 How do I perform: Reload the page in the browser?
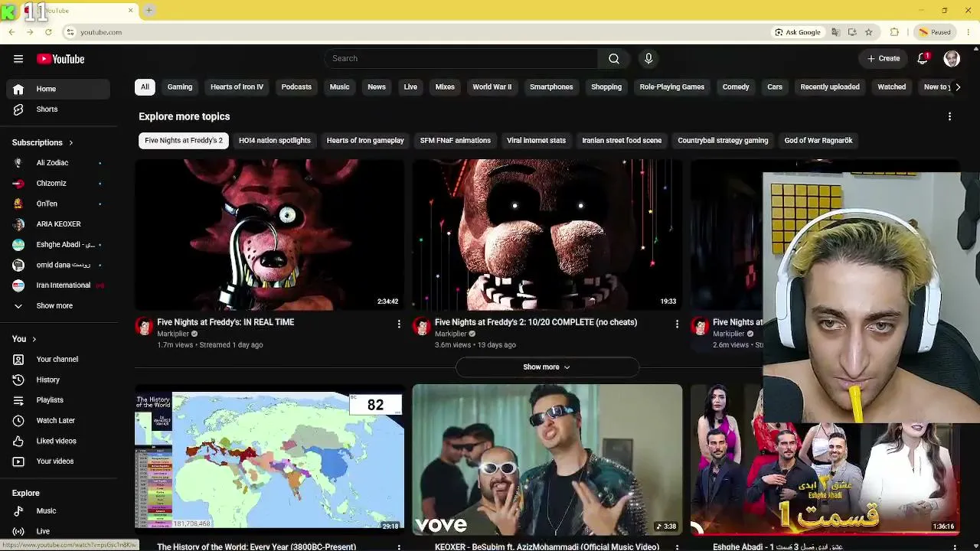pos(48,32)
